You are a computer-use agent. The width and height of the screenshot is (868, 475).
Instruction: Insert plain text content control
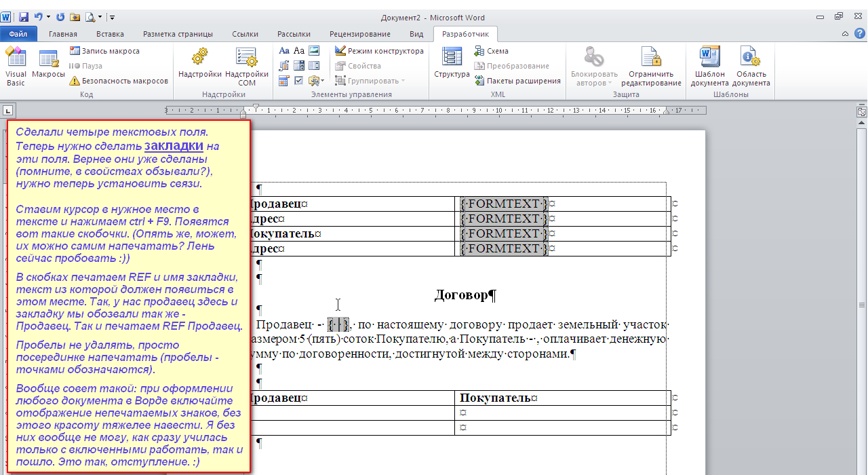[x=298, y=51]
